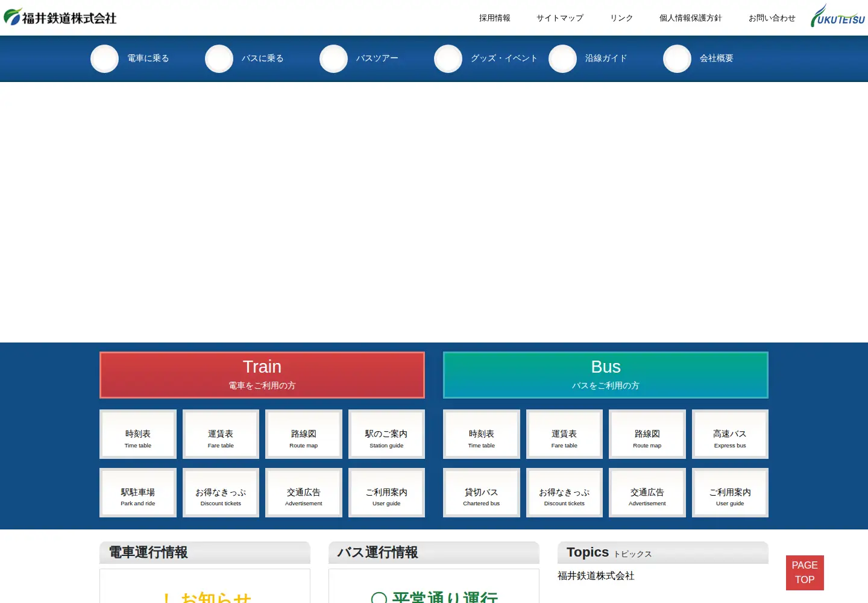Click the red Train banner
868x603 pixels.
[x=262, y=375]
